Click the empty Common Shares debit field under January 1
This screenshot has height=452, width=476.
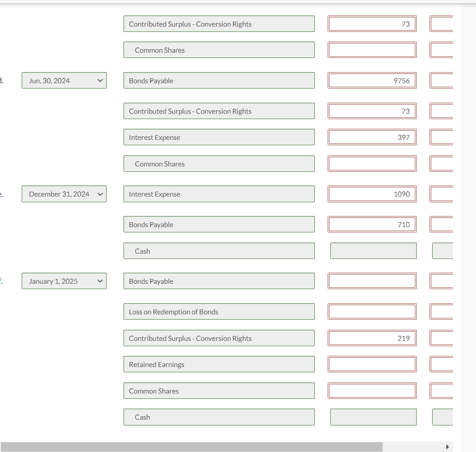point(372,390)
